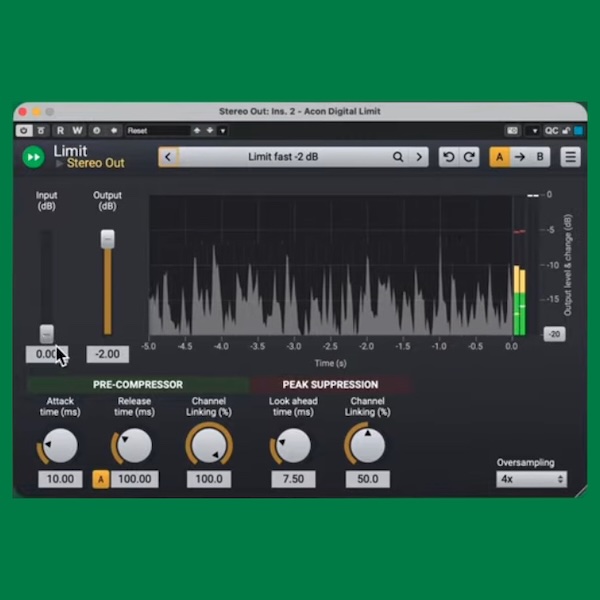The image size is (600, 600).
Task: Click the Attack time value 10.00
Action: (x=60, y=479)
